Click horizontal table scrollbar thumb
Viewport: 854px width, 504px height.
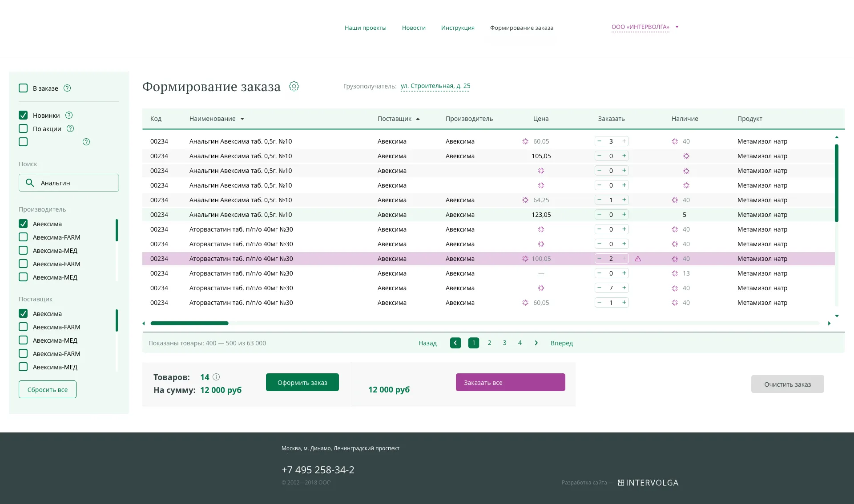189,323
